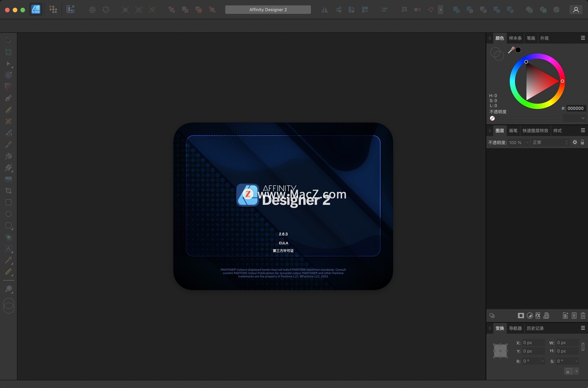The width and height of the screenshot is (588, 388).
Task: Click the Edit All Layers icon
Action: click(x=492, y=315)
